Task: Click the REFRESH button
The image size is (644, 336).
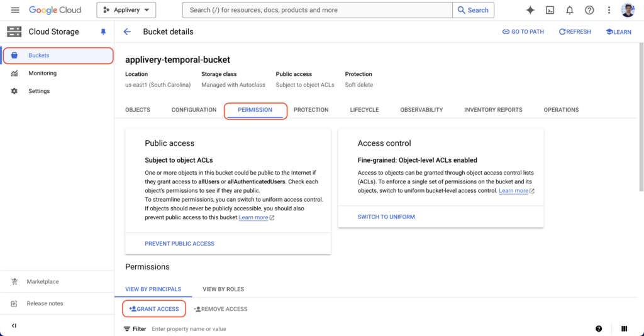Action: click(575, 31)
